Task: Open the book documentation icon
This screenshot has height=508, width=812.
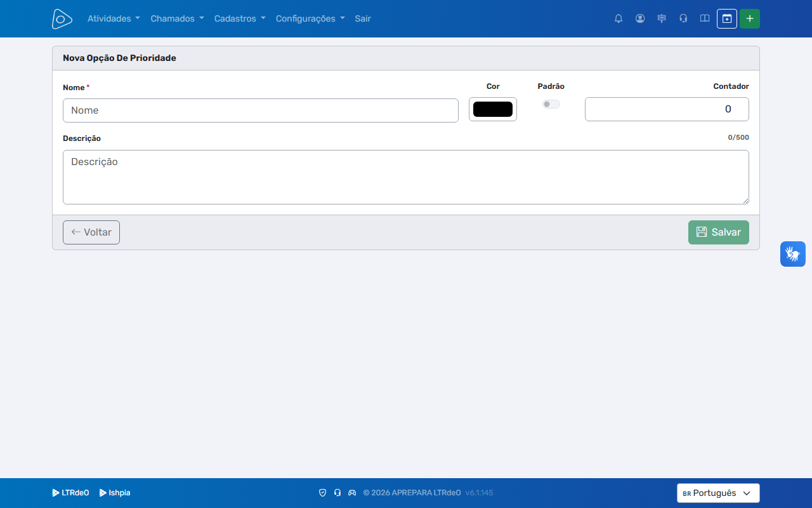Action: tap(705, 18)
